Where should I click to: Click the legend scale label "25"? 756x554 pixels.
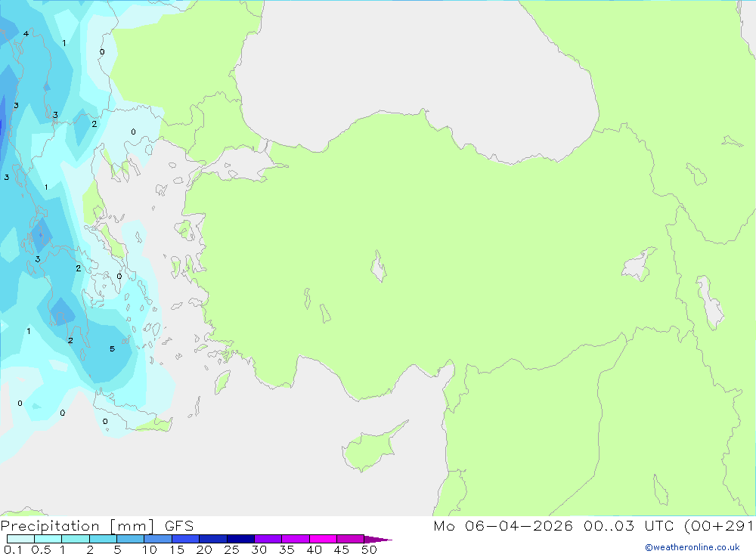point(232,549)
